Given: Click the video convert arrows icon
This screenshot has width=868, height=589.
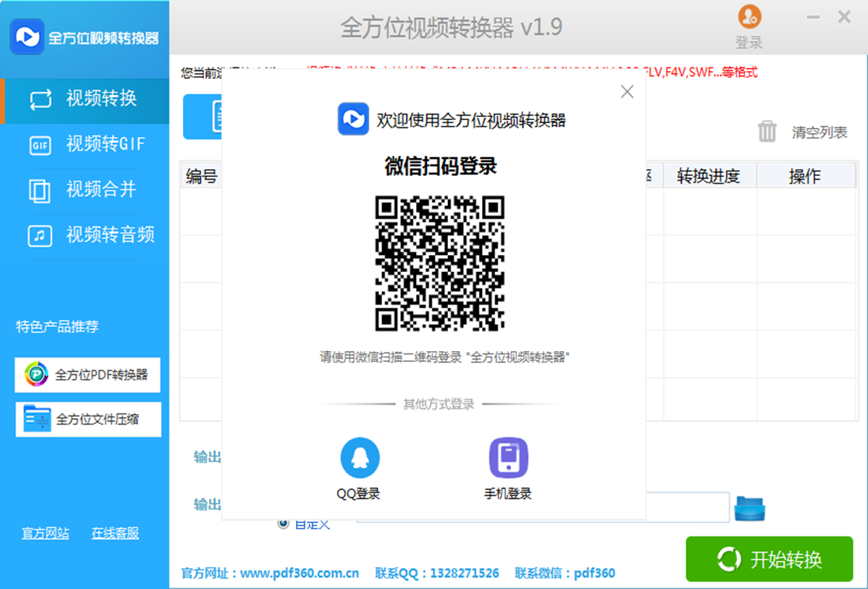Looking at the screenshot, I should (x=40, y=100).
